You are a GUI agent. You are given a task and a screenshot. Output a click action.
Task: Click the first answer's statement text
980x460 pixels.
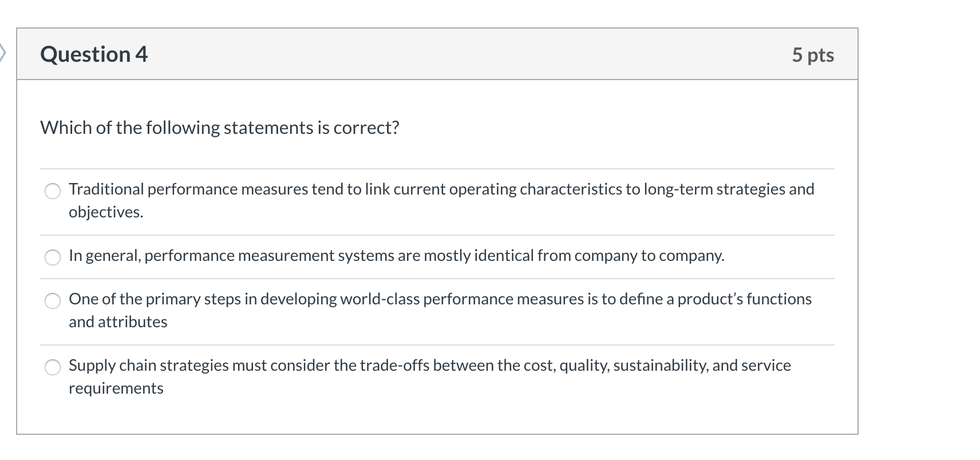pos(441,189)
